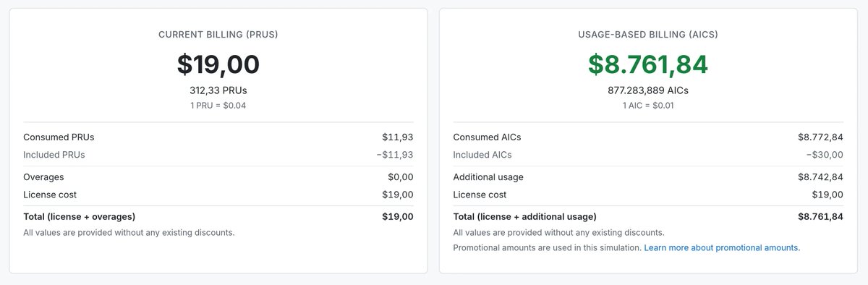Click the 'USAGE-BASED BILLING (AICS)' heading
The image size is (868, 285).
click(x=648, y=34)
